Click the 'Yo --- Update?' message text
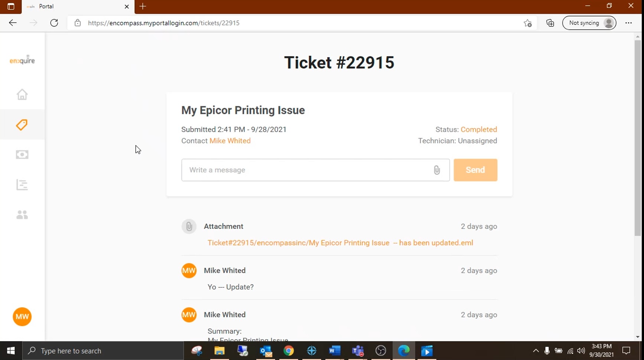The width and height of the screenshot is (644, 360). pyautogui.click(x=230, y=287)
